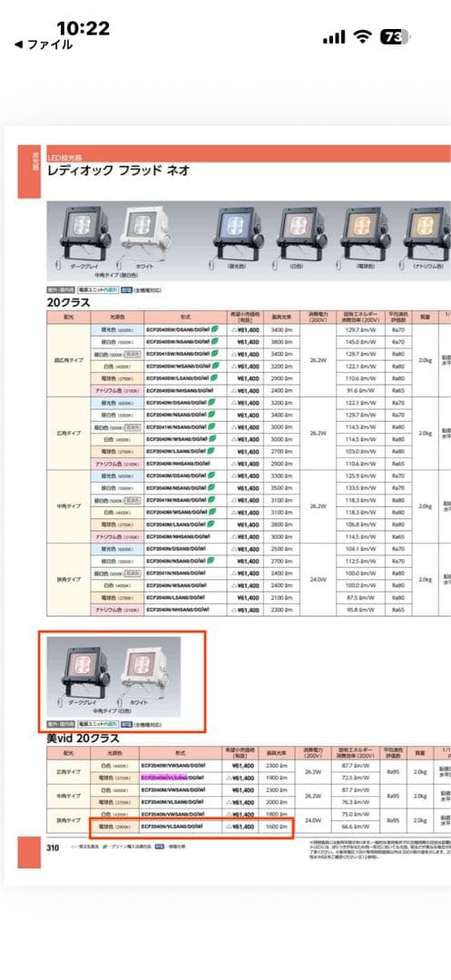
Task: Select the 87.5 ℓm/W efficiency cell
Action: tap(361, 597)
